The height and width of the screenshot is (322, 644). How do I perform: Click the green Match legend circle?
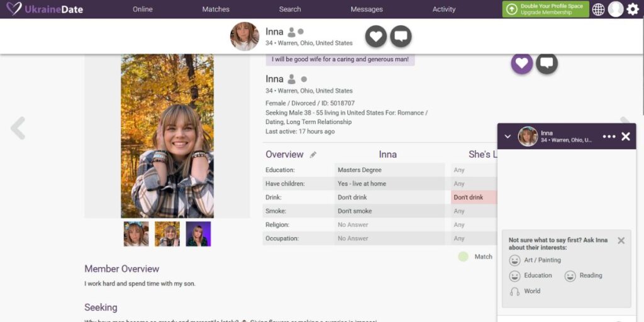(x=464, y=257)
